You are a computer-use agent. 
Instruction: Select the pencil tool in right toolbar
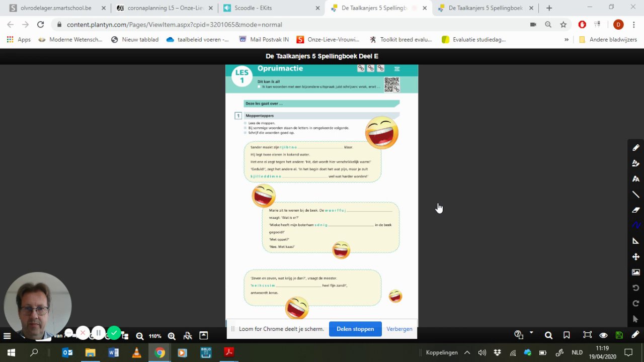pos(636,148)
